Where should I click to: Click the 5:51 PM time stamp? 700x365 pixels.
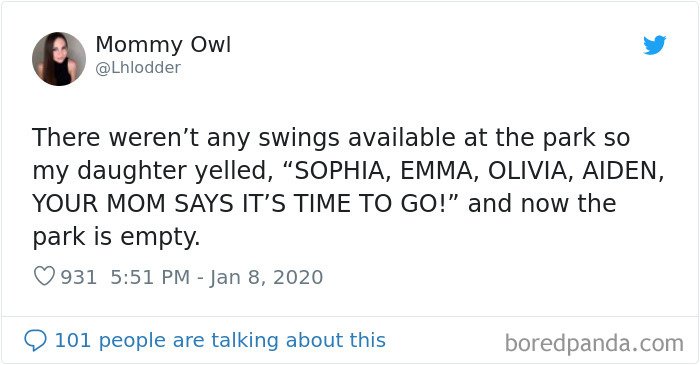click(x=150, y=277)
